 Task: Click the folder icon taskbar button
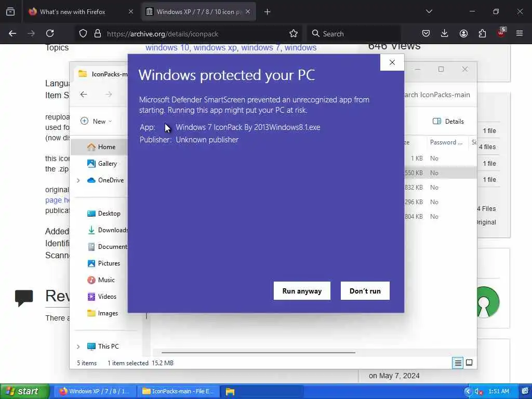pos(261,391)
